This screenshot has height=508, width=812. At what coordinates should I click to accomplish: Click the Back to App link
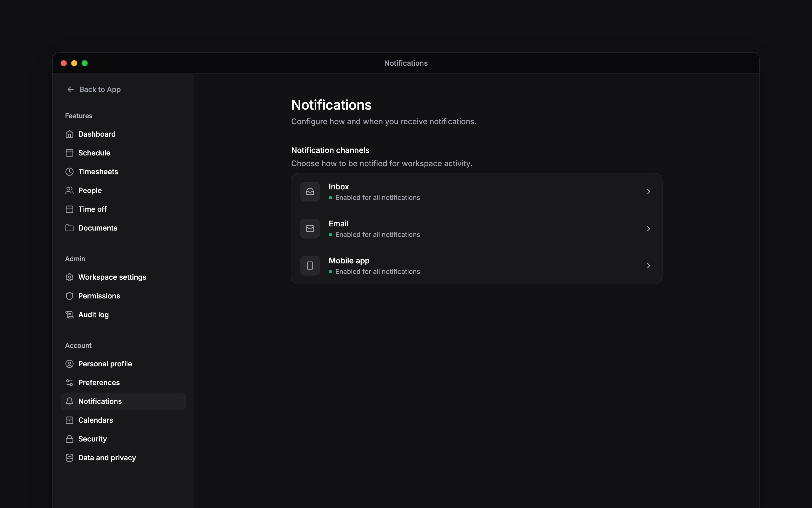pos(94,89)
